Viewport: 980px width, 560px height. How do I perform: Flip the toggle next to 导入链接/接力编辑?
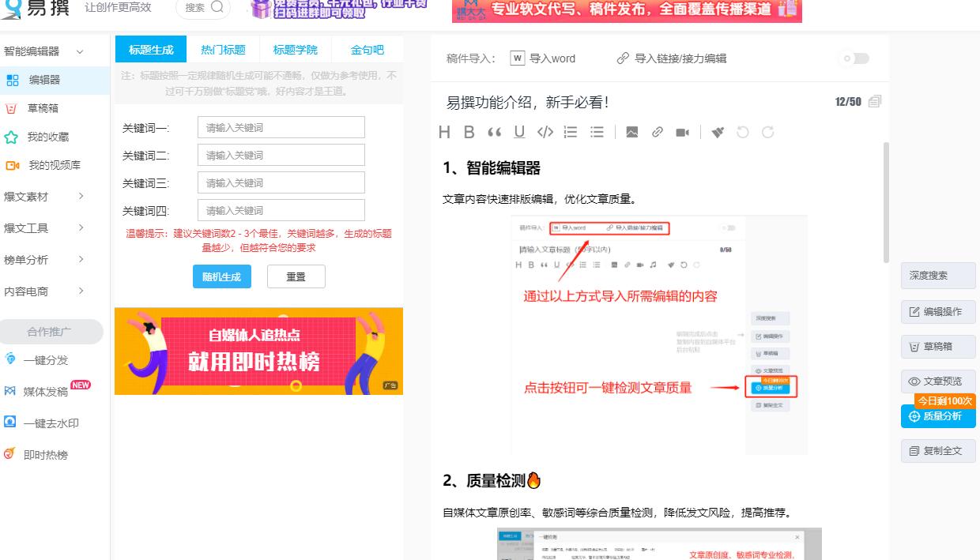[x=854, y=58]
